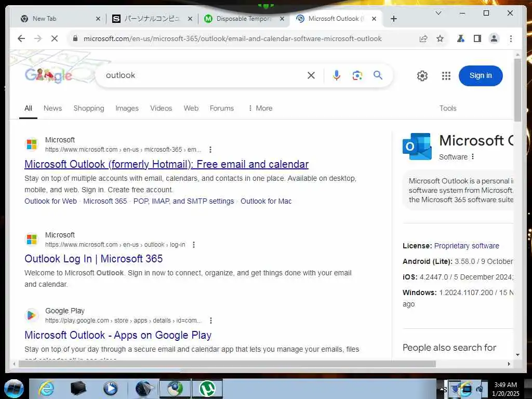Open Outlook for Web sitelink
This screenshot has height=399, width=532.
[50, 201]
